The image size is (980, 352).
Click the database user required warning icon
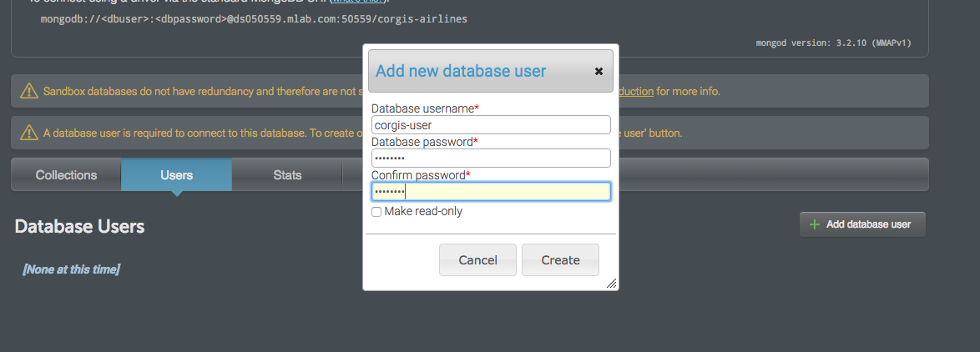pyautogui.click(x=29, y=133)
